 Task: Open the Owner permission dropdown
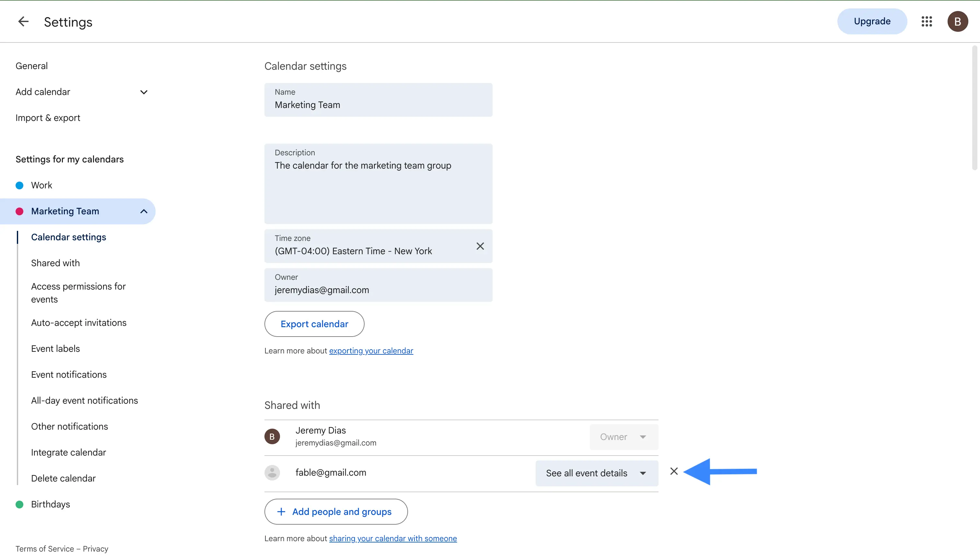[x=624, y=437]
